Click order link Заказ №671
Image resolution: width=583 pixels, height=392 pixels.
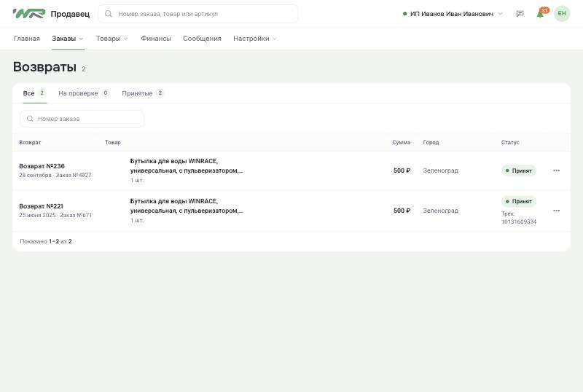76,216
